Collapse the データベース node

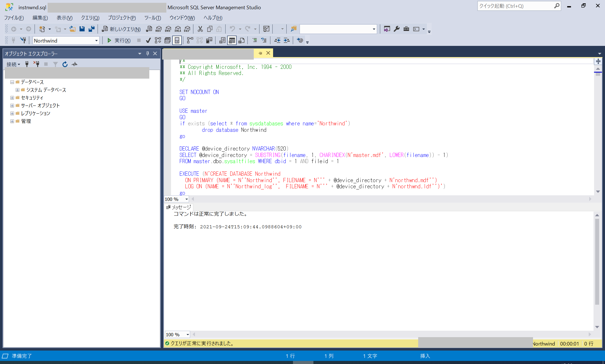[12, 82]
